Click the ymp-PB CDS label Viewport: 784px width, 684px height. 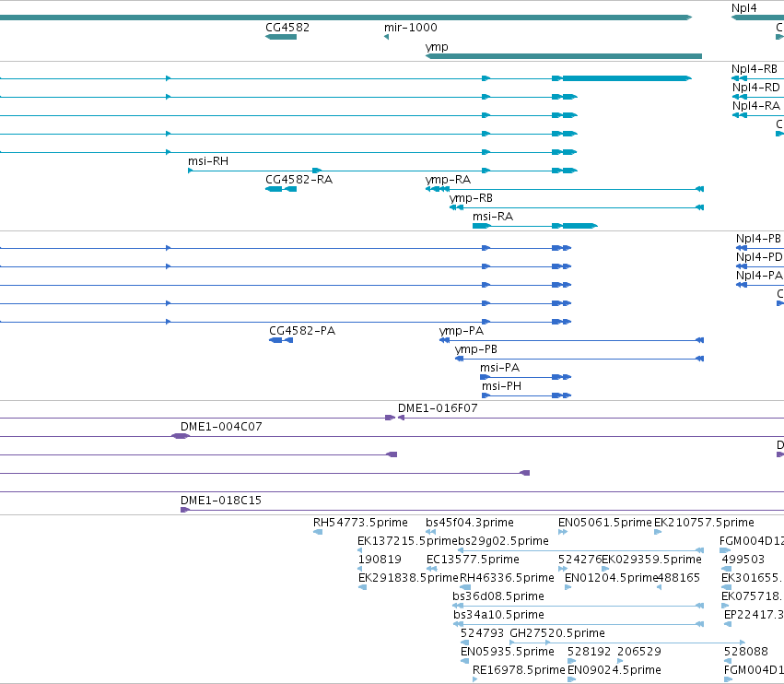coord(476,349)
